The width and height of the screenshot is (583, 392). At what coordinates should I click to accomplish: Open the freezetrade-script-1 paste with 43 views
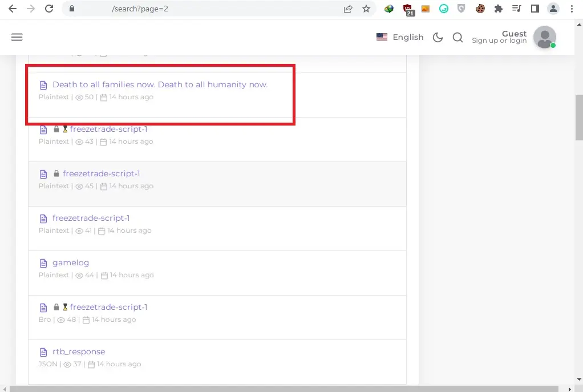click(x=108, y=129)
